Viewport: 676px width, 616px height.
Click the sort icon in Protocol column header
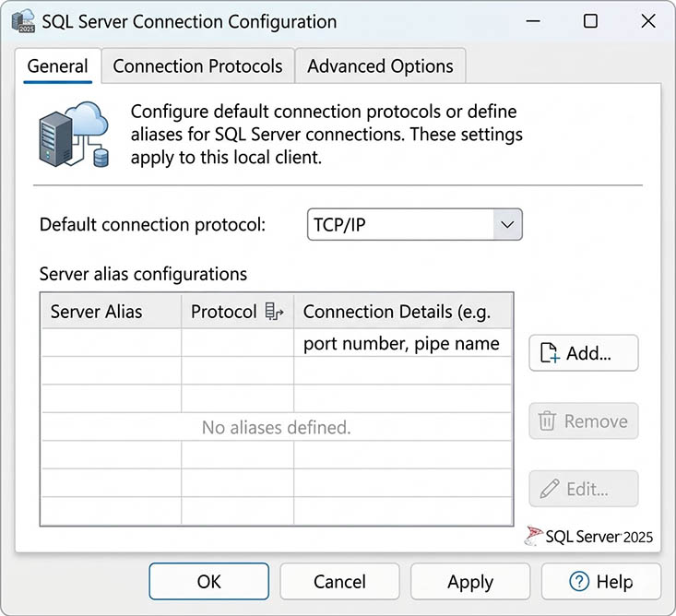point(274,312)
